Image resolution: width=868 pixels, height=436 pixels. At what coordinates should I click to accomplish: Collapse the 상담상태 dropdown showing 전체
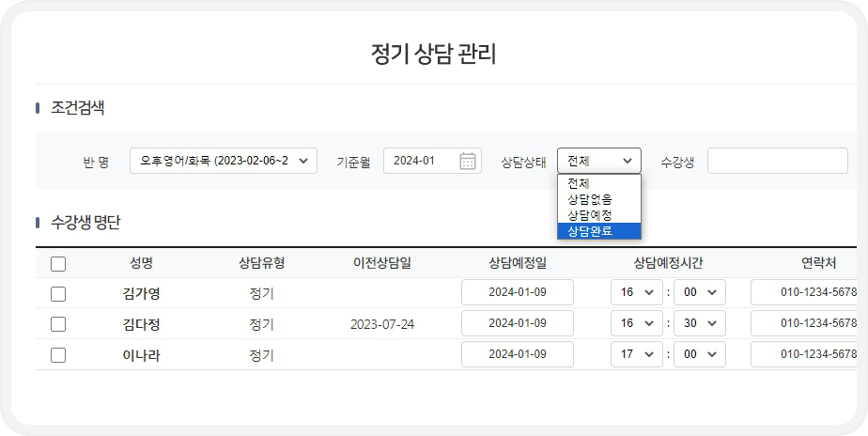tap(599, 161)
